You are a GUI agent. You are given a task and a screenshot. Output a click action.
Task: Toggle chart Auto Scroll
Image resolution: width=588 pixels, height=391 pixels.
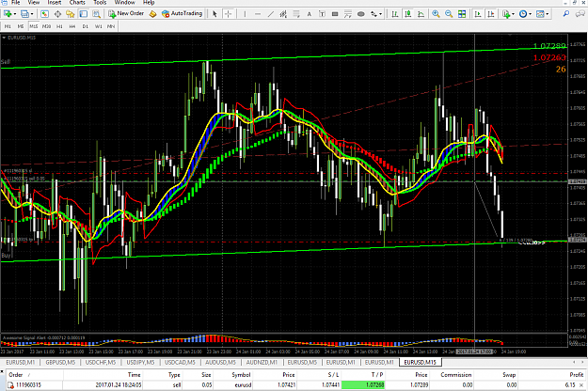tap(478, 14)
